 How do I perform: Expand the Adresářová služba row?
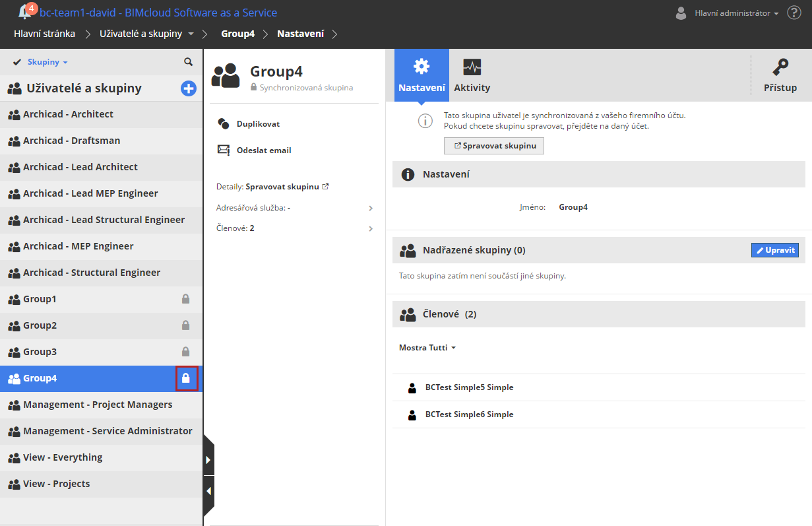(370, 208)
